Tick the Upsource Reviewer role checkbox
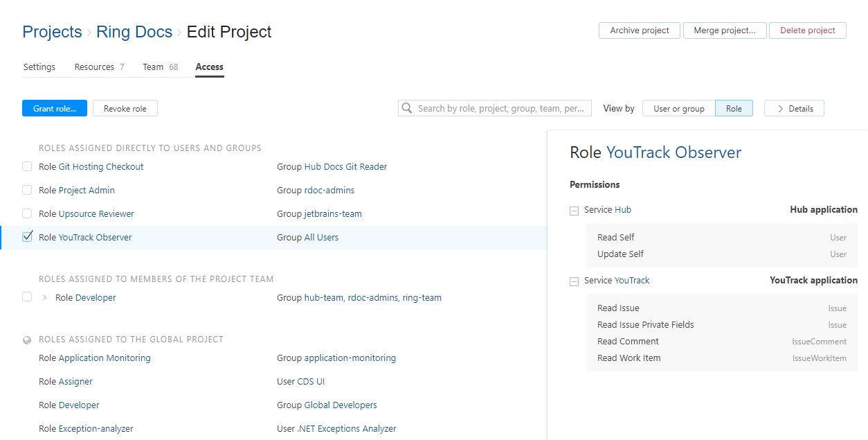 click(27, 213)
